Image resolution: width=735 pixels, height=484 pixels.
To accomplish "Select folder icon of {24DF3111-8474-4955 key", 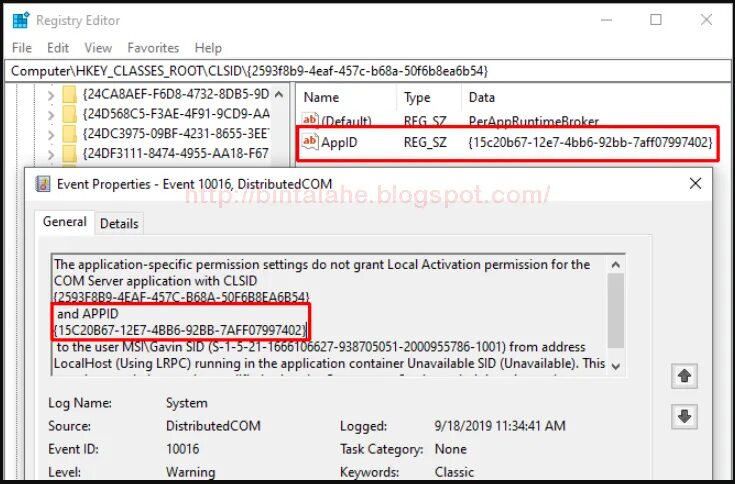I will pyautogui.click(x=69, y=153).
